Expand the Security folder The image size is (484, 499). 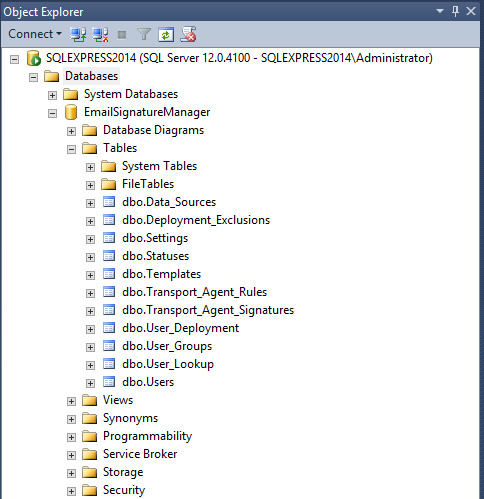(71, 492)
